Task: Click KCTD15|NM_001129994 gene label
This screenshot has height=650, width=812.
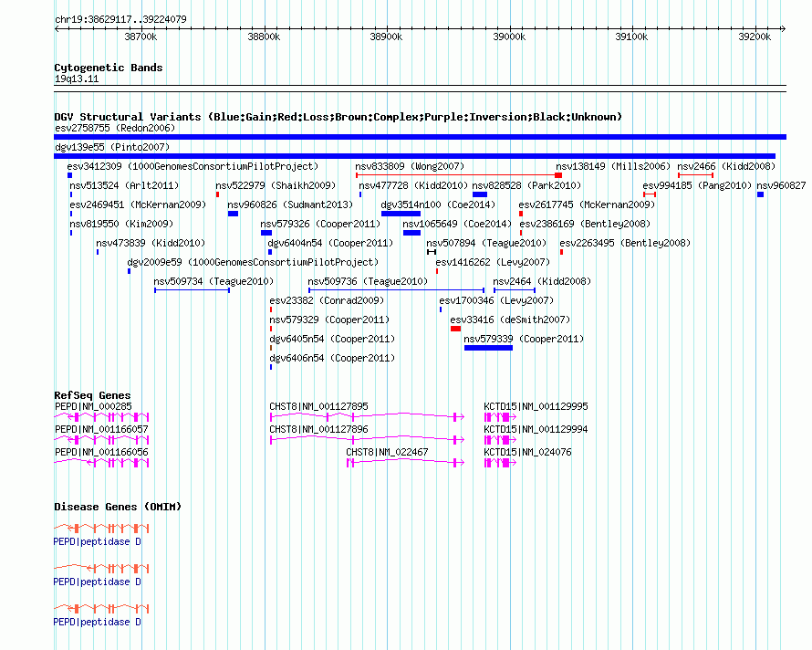Action: coord(536,430)
